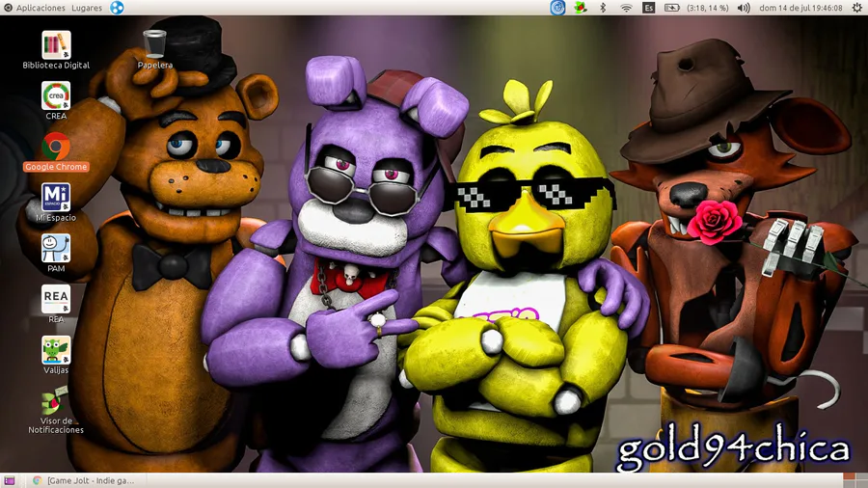Open the green notification viewer tray icon
868x488 pixels.
(x=581, y=8)
